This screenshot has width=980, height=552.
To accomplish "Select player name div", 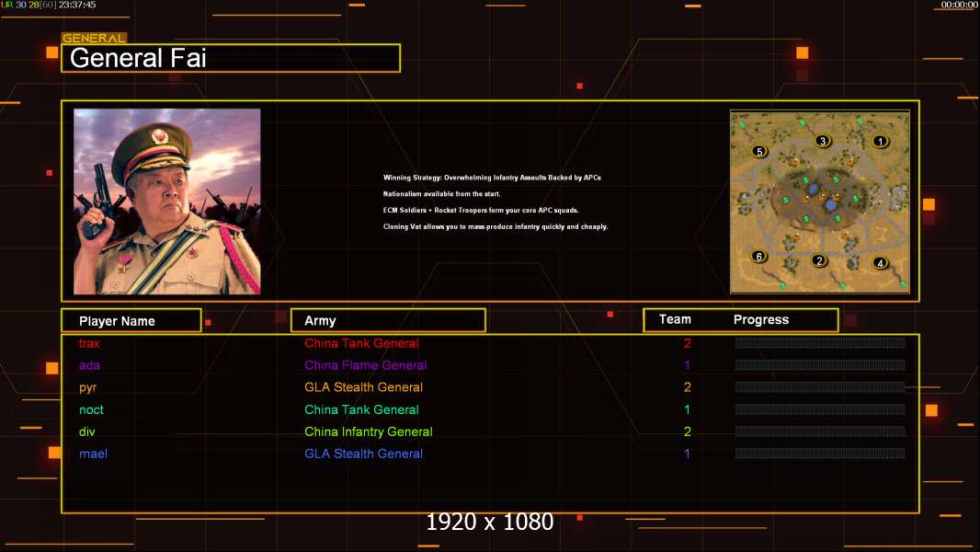I will coord(86,431).
